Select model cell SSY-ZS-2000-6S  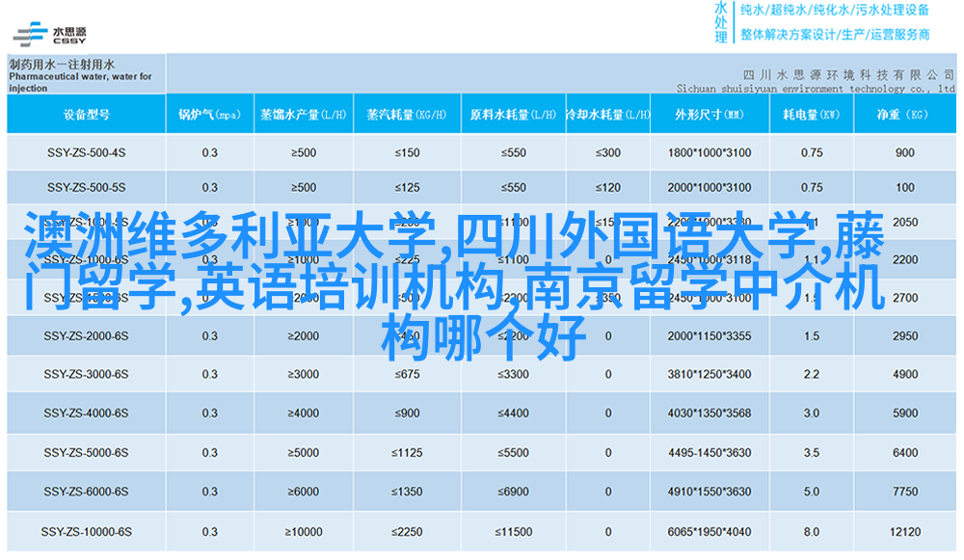coord(86,336)
